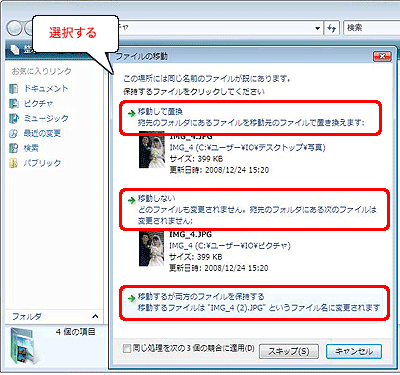The image size is (400, 375).
Task: Click the Documents (ドキュメント) folder icon
Action: (13, 89)
